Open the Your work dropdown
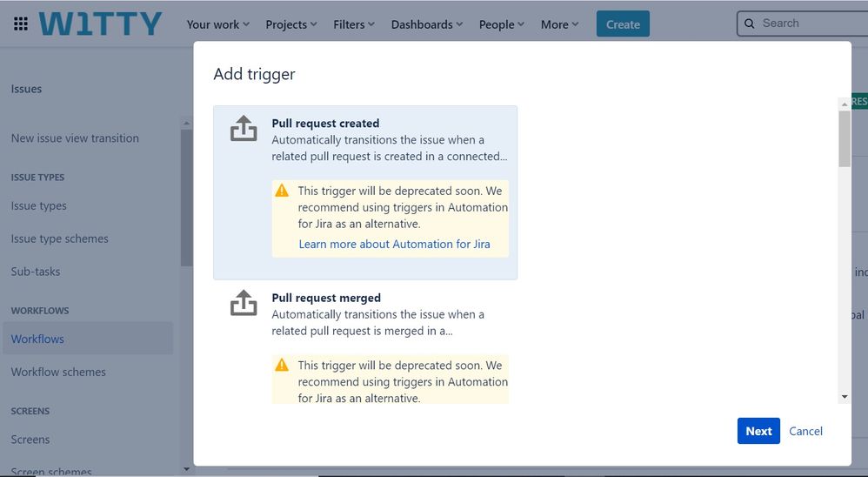The image size is (868, 477). click(218, 24)
